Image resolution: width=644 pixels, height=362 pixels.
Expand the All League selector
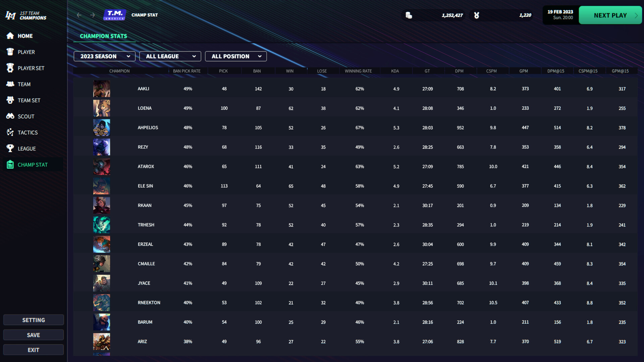tap(170, 56)
